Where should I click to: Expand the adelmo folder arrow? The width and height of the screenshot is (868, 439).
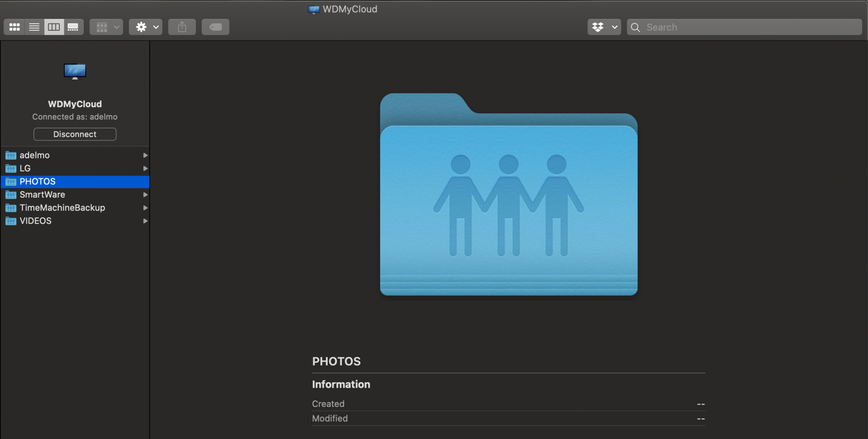click(145, 155)
